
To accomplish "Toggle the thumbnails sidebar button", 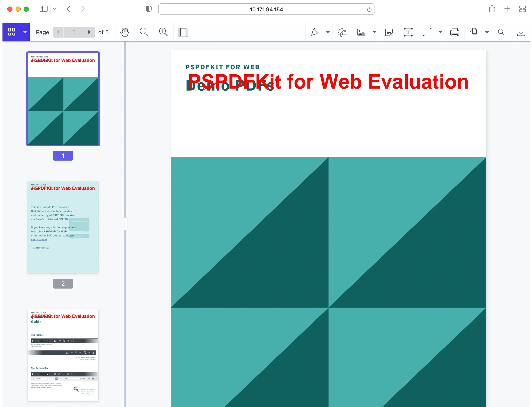I will [x=12, y=32].
